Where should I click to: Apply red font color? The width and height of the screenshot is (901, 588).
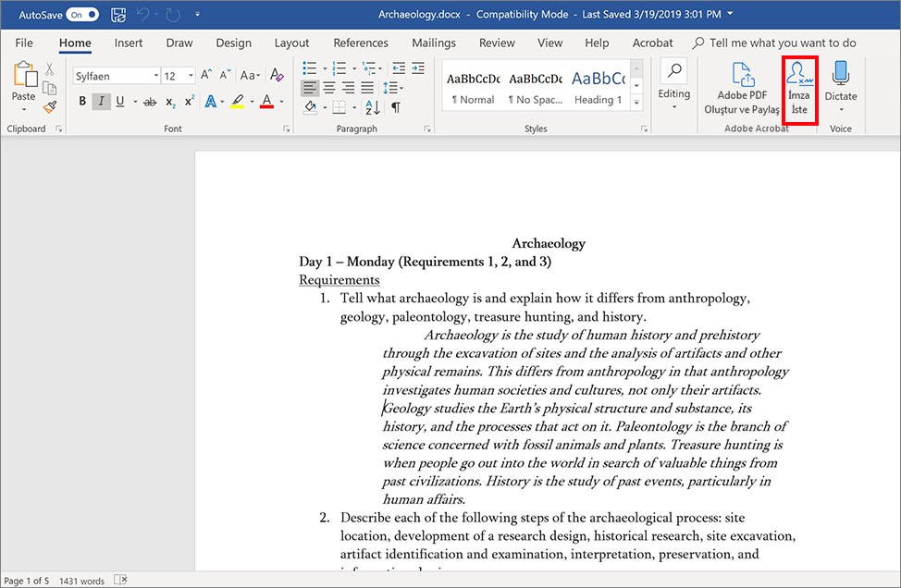coord(266,102)
